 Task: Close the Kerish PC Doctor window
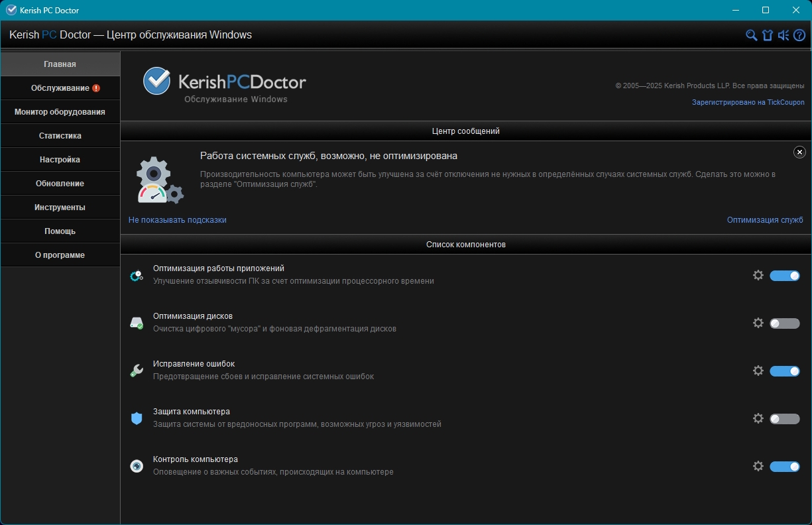point(796,10)
